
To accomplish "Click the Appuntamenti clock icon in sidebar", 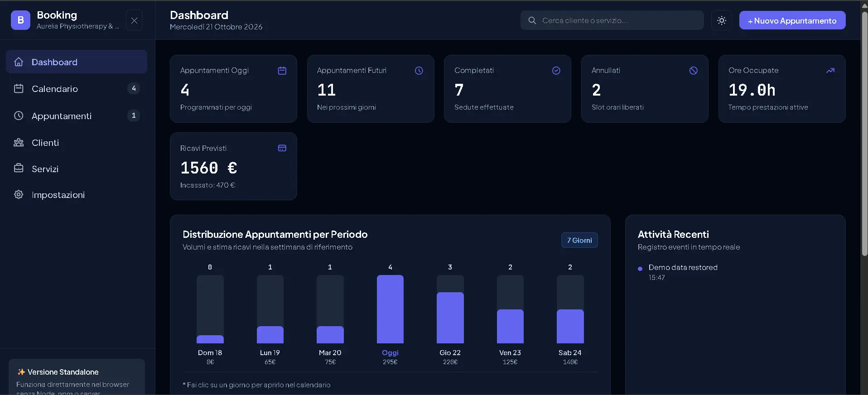I will [19, 116].
